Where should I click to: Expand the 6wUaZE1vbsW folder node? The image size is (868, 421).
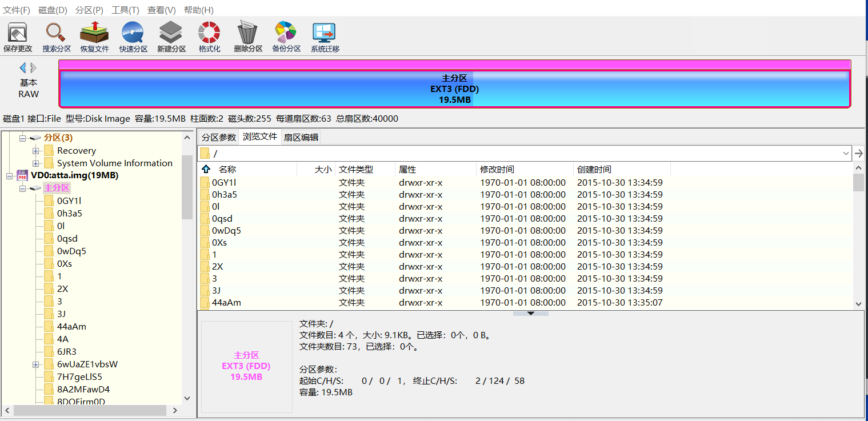pos(35,364)
